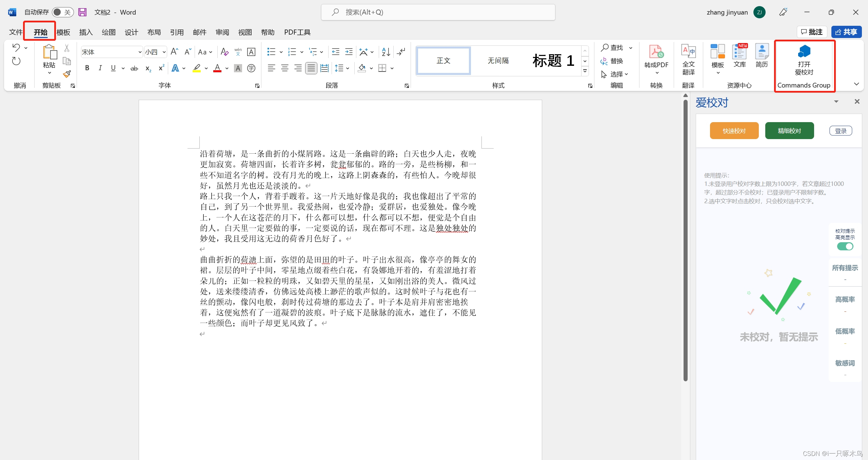The image size is (868, 460).
Task: Click the justify text alignment icon
Action: point(311,69)
